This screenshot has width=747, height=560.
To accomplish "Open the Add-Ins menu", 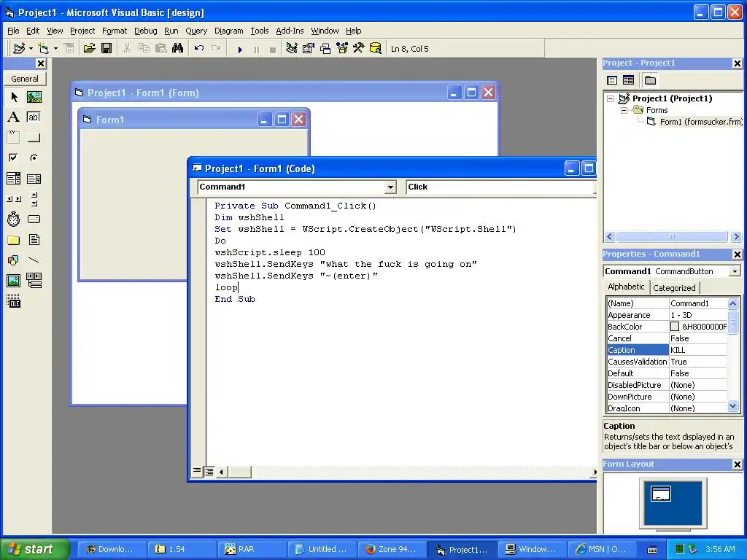I will [x=290, y=31].
